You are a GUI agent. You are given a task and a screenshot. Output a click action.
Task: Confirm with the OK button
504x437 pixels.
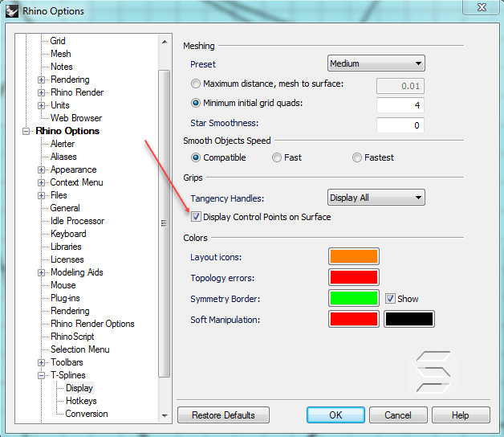pyautogui.click(x=335, y=415)
